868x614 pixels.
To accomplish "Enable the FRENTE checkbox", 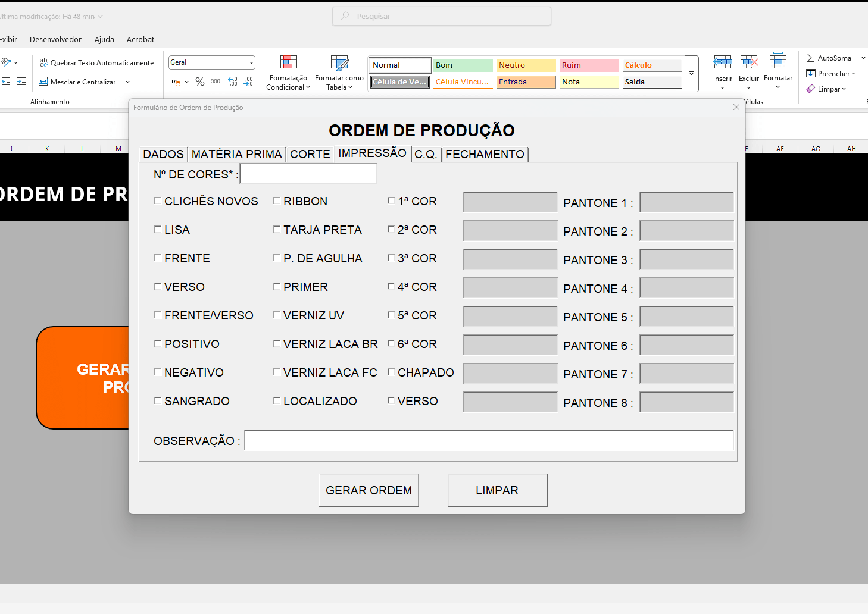I will 158,258.
